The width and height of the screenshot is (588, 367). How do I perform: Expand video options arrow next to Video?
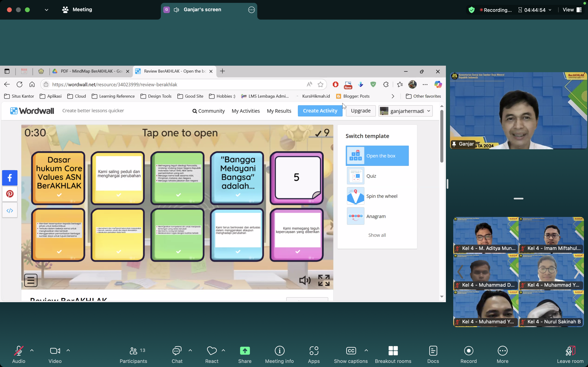(x=68, y=350)
